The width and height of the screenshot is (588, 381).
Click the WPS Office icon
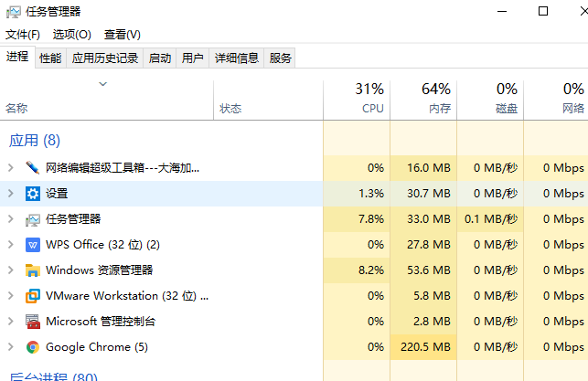pyautogui.click(x=33, y=245)
